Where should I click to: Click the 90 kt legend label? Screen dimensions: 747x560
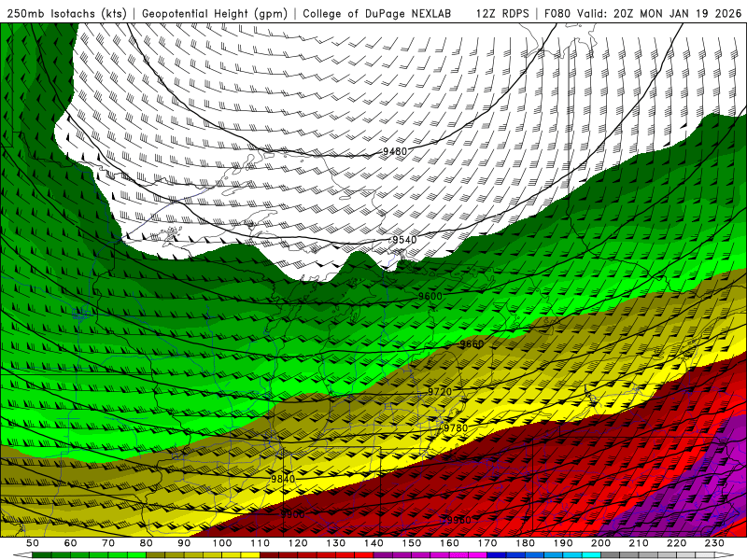pos(184,543)
